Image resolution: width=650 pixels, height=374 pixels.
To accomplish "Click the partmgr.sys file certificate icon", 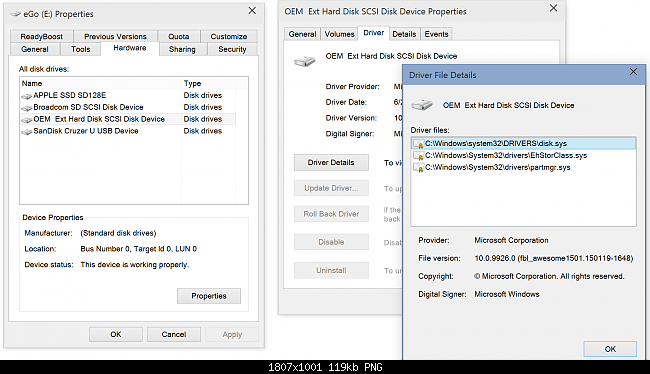I will click(x=418, y=168).
